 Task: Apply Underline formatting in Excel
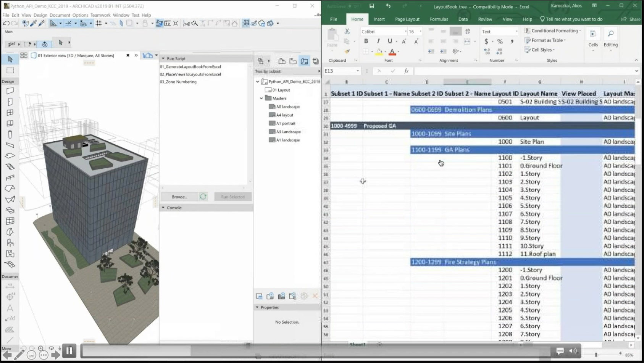[389, 41]
